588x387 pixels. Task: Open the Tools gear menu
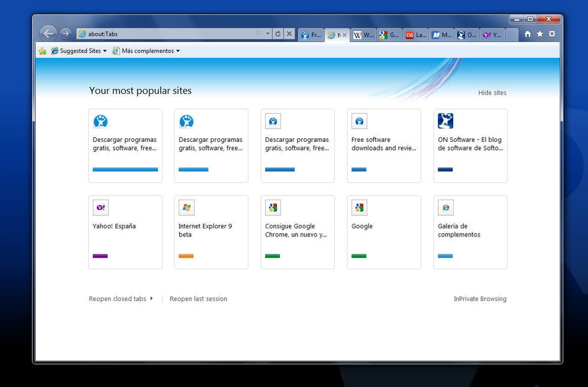pyautogui.click(x=551, y=34)
